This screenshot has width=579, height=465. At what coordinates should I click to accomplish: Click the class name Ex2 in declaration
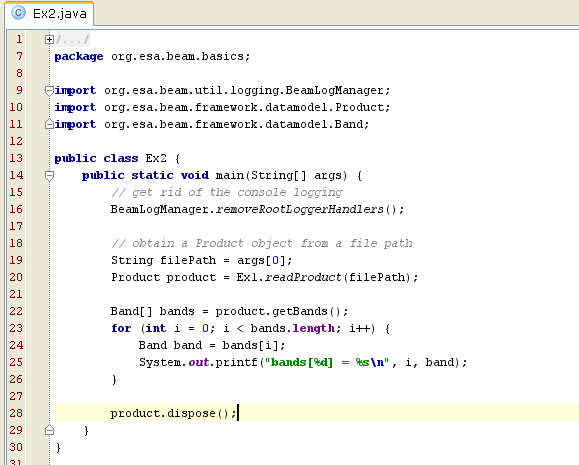tap(156, 158)
